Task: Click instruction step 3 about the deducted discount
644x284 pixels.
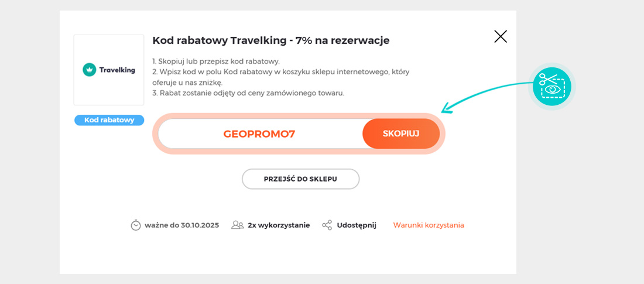Action: (248, 93)
